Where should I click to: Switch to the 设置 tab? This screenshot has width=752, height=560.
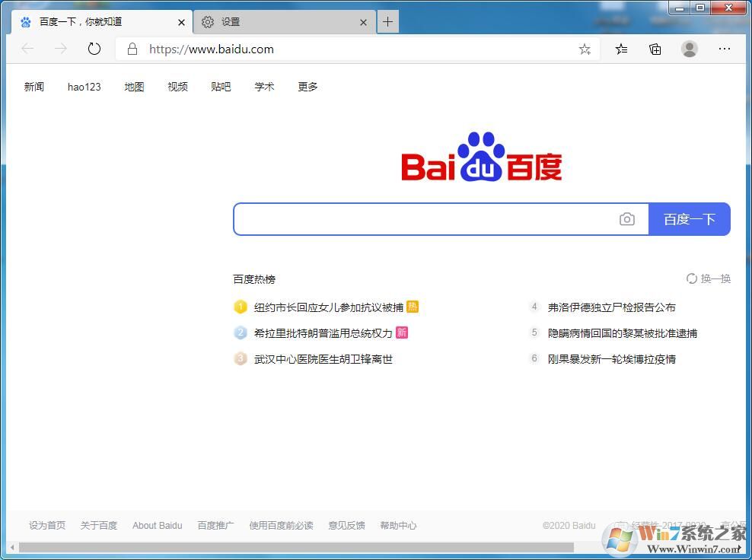(x=285, y=22)
